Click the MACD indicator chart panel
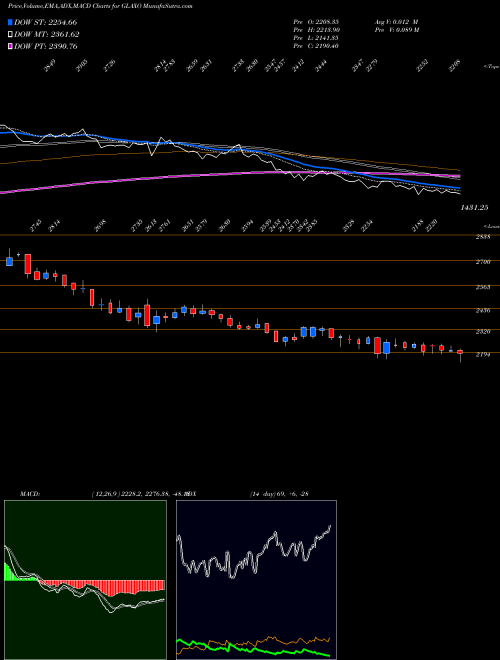The width and height of the screenshot is (500, 660). (x=85, y=580)
